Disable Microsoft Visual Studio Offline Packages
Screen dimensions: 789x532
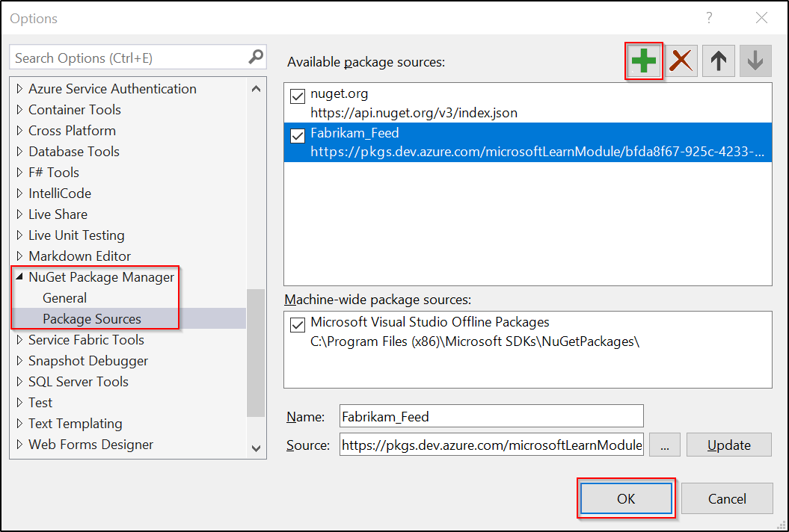297,324
